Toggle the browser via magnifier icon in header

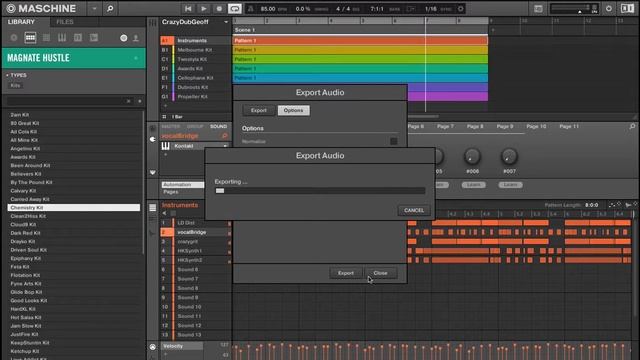110,8
